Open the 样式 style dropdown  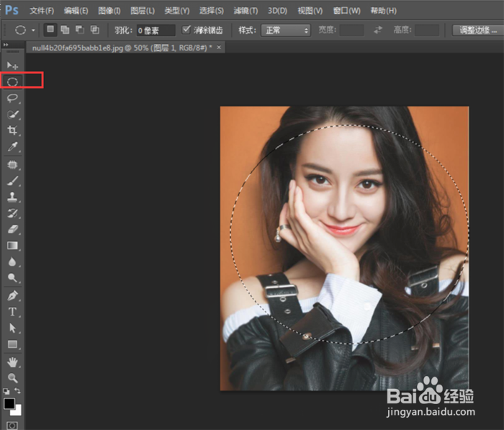click(285, 30)
